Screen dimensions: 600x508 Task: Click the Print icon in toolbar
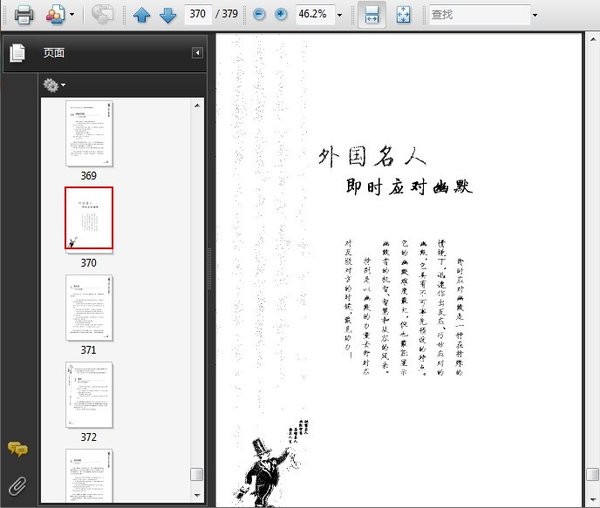tap(23, 15)
